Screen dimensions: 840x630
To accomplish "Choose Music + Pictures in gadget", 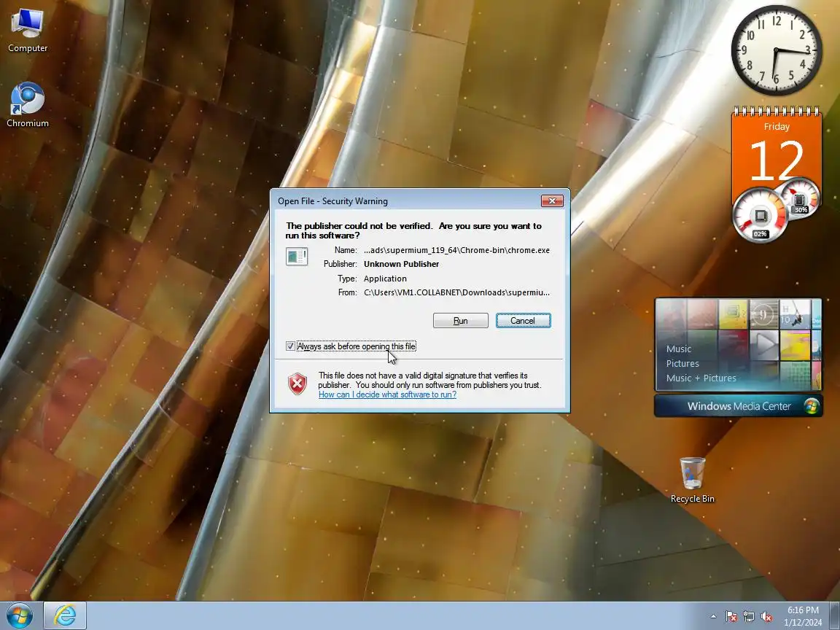I will click(701, 378).
